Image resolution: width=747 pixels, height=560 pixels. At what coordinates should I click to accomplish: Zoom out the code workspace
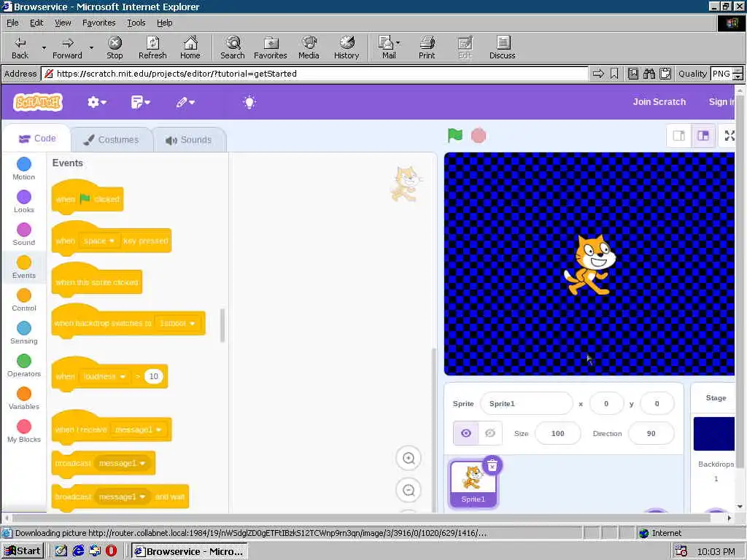(409, 490)
